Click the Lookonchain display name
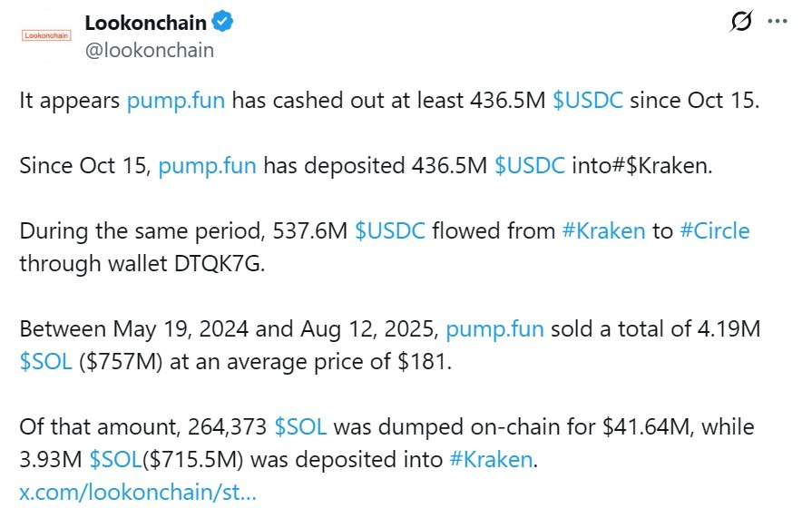 pyautogui.click(x=145, y=24)
